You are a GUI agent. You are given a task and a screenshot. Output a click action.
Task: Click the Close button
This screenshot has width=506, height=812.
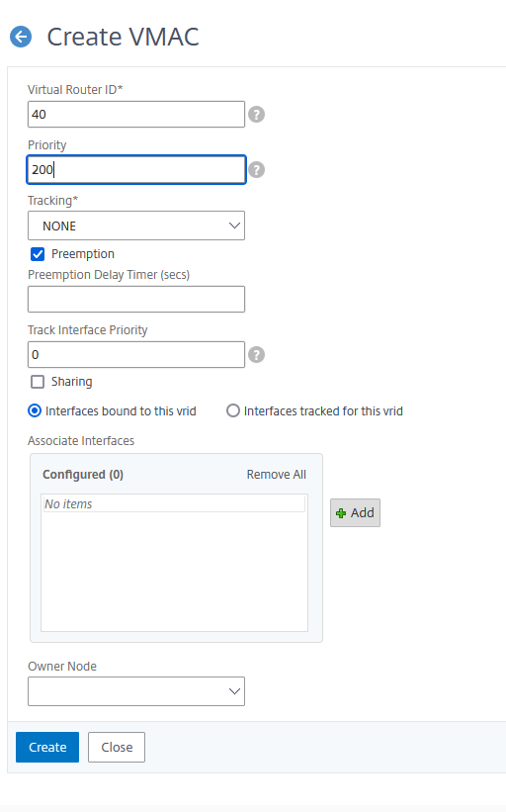pos(117,747)
